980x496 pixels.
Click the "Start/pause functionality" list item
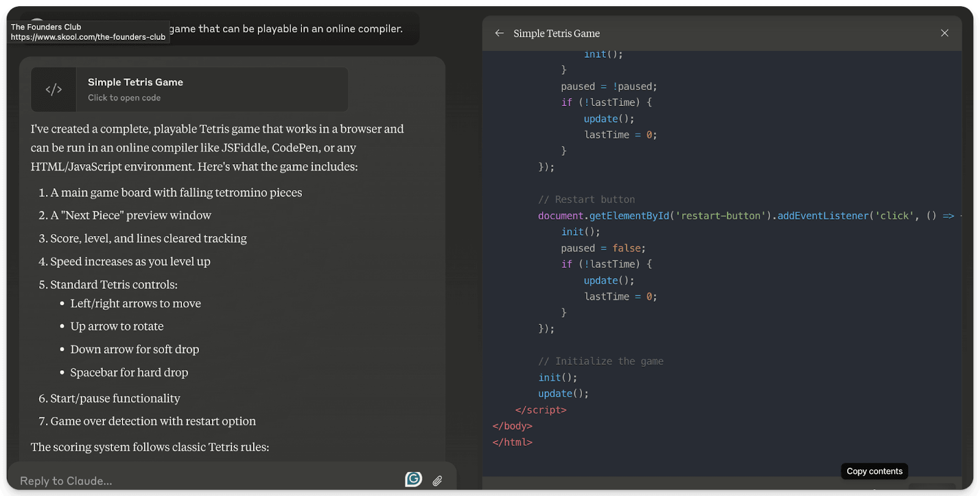pyautogui.click(x=115, y=399)
